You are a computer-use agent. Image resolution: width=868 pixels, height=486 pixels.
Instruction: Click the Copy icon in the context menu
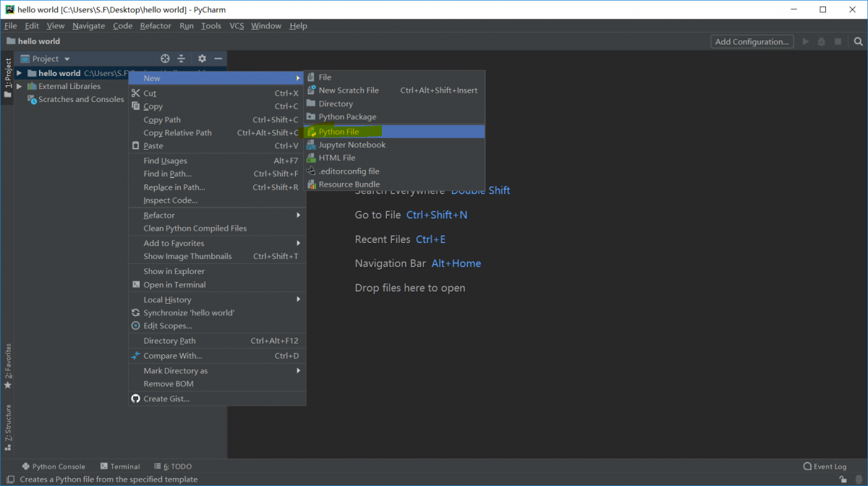(x=135, y=106)
